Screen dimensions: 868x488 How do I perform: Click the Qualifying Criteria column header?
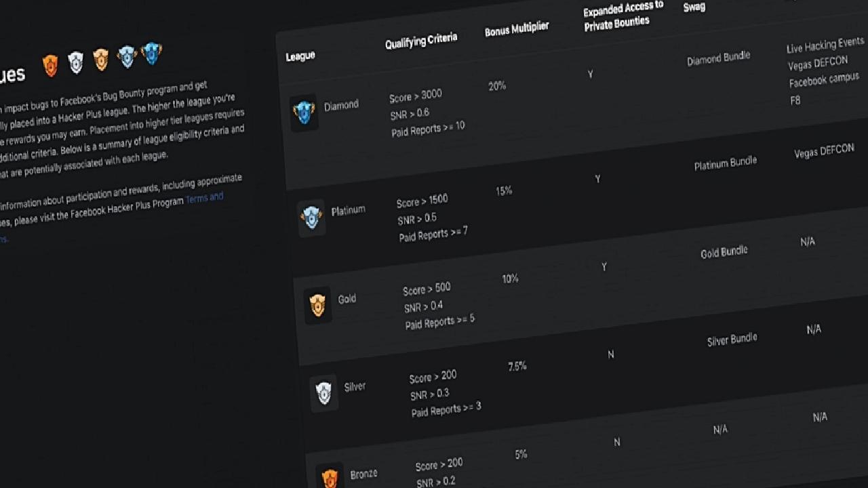[x=421, y=41]
